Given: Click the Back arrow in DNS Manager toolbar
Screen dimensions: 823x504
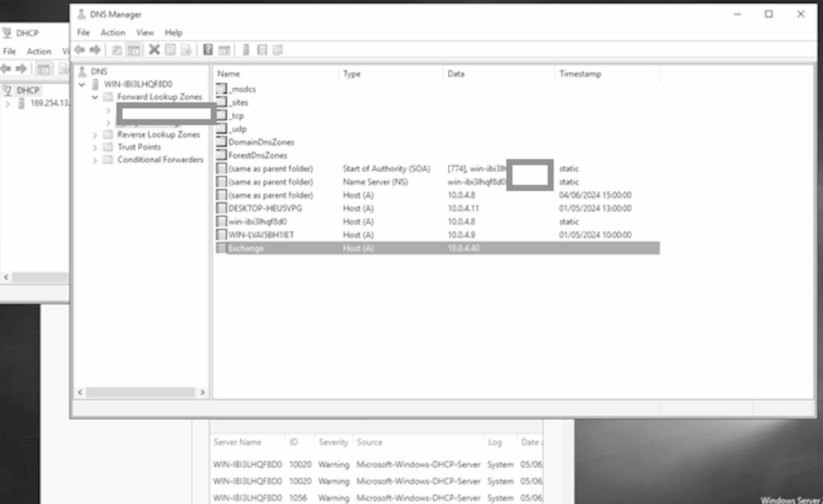Looking at the screenshot, I should click(80, 50).
